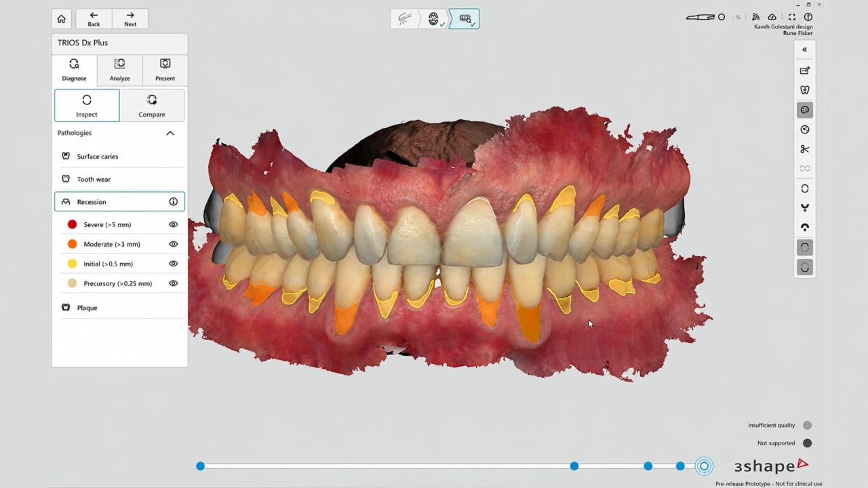
Task: Switch to the Analyze tab
Action: click(x=119, y=70)
